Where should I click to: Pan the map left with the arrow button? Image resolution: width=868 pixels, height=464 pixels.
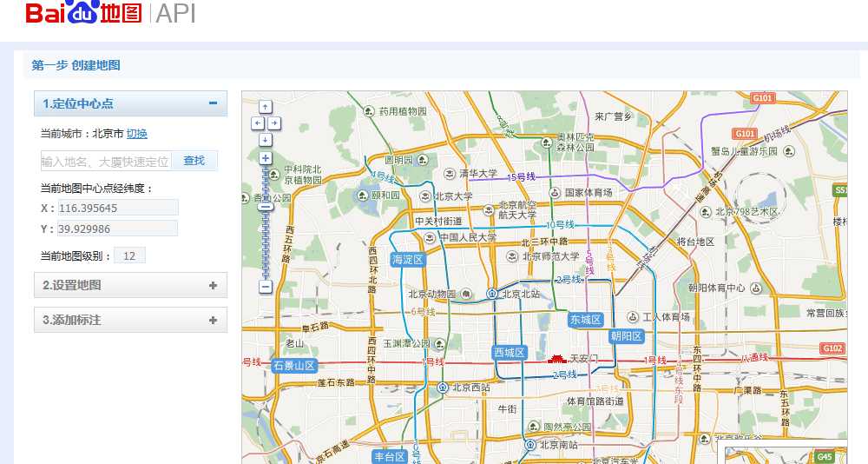[258, 123]
